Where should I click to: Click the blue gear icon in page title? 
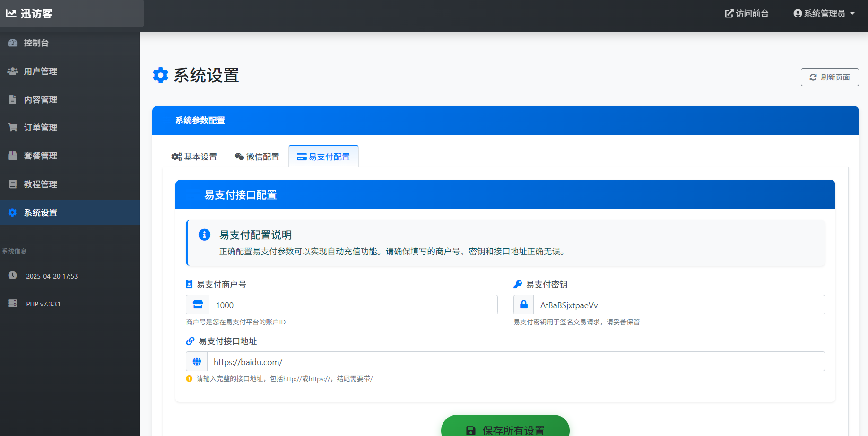161,75
